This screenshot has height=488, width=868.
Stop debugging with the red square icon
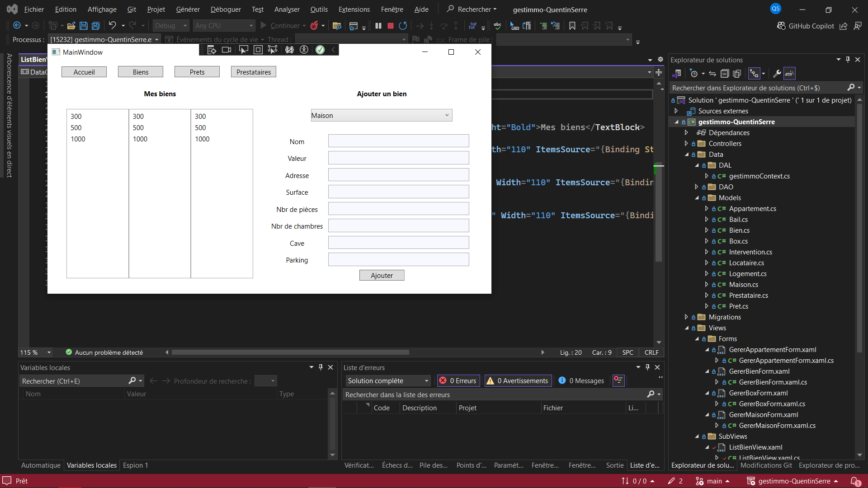[391, 26]
